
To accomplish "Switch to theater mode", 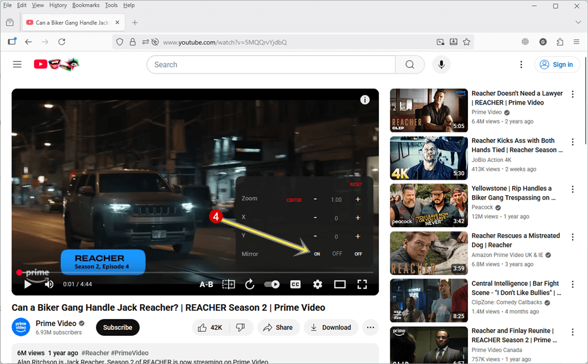I will tap(340, 285).
